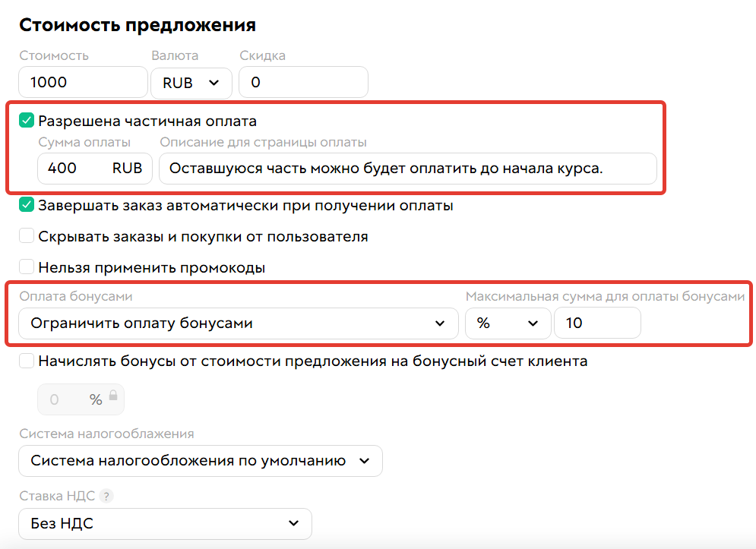The width and height of the screenshot is (756, 549).
Task: Click the Стоимость предложения heading
Action: 138,25
